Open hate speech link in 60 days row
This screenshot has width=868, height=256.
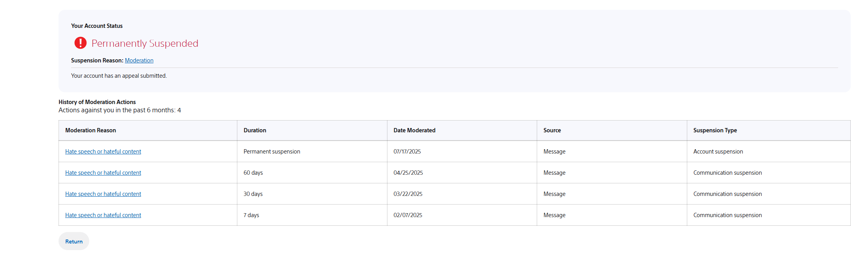coord(103,173)
